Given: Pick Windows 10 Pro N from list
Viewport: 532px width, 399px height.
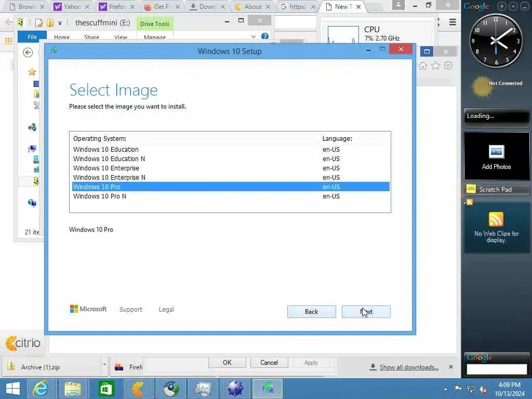Looking at the screenshot, I should [231, 196].
